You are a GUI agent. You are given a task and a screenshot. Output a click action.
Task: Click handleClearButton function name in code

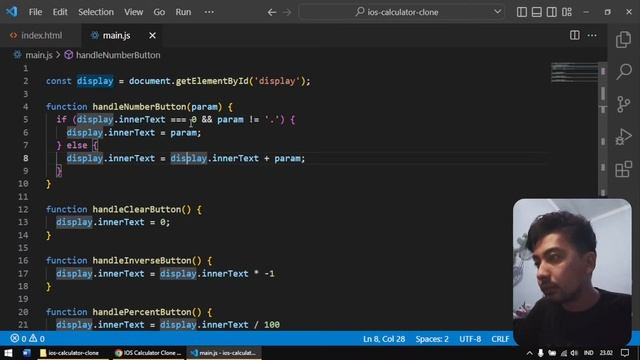(136, 209)
